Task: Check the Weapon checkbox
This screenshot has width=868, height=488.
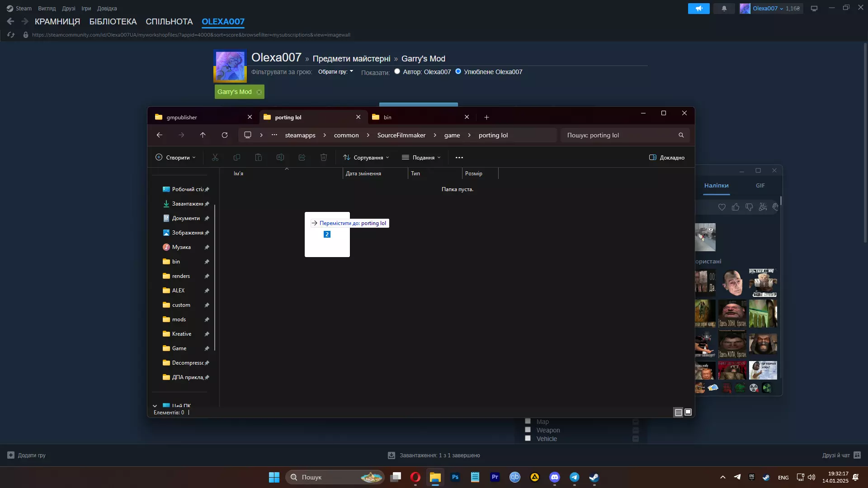Action: (x=528, y=430)
